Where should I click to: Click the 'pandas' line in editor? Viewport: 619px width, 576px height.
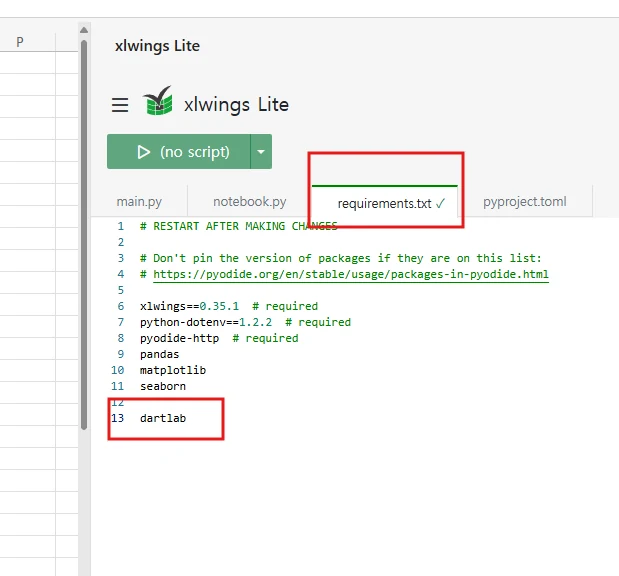pyautogui.click(x=159, y=355)
